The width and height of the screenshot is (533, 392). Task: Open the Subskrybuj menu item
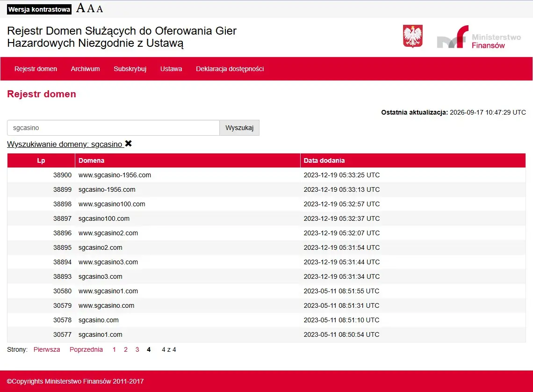point(130,69)
